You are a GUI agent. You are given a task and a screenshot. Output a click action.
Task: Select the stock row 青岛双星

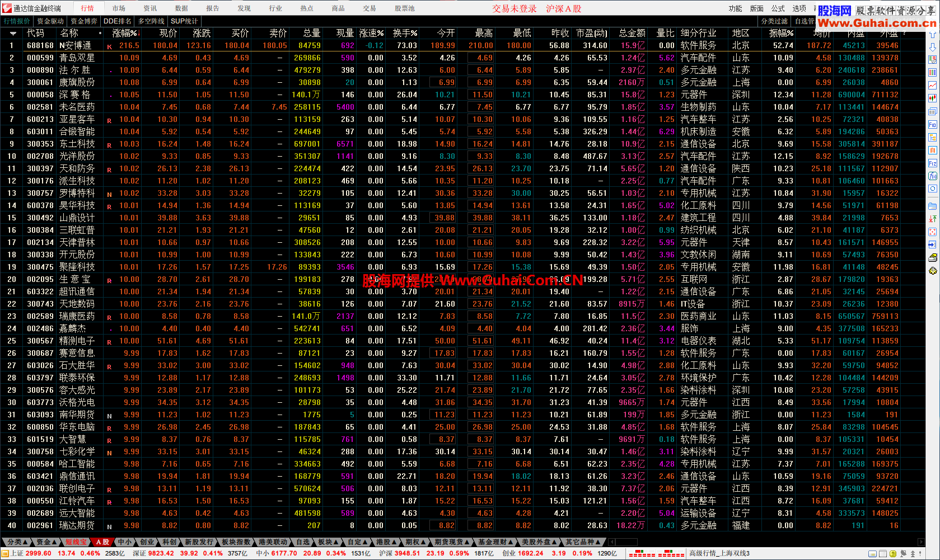point(462,58)
